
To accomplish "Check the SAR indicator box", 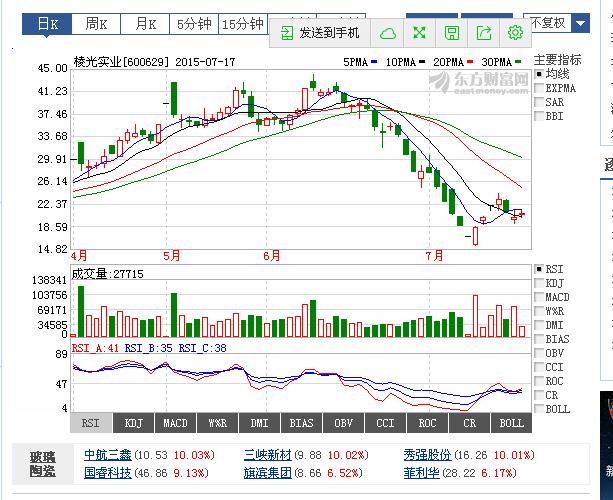I will click(540, 102).
